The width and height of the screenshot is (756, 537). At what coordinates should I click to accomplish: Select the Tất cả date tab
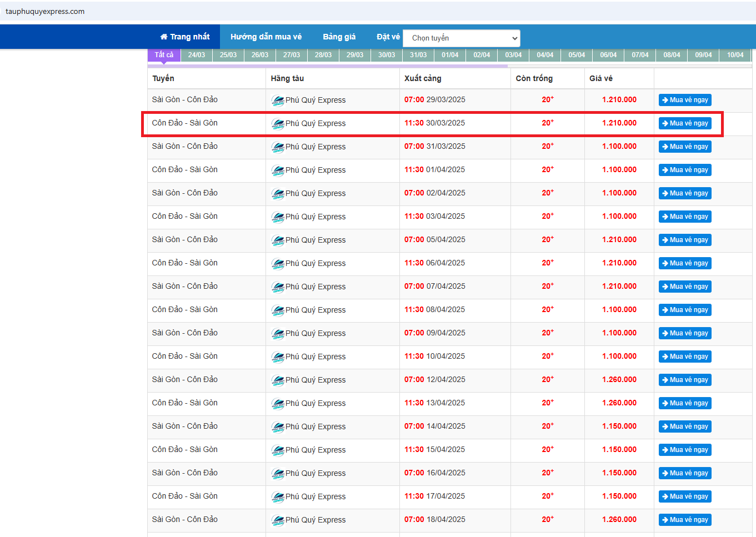click(164, 54)
